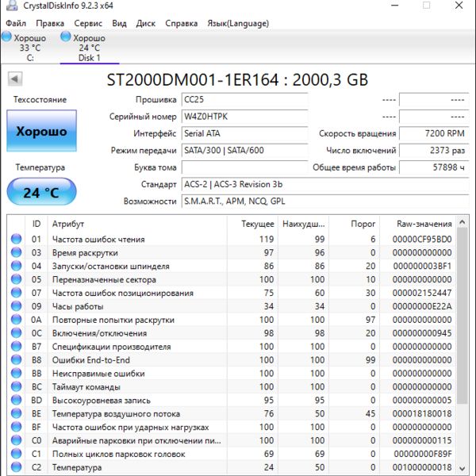
Task: Open the Файл menu
Action: [16, 23]
